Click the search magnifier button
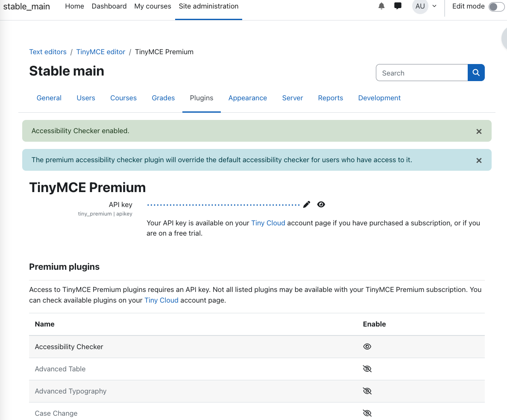The height and width of the screenshot is (420, 507). pyautogui.click(x=476, y=73)
